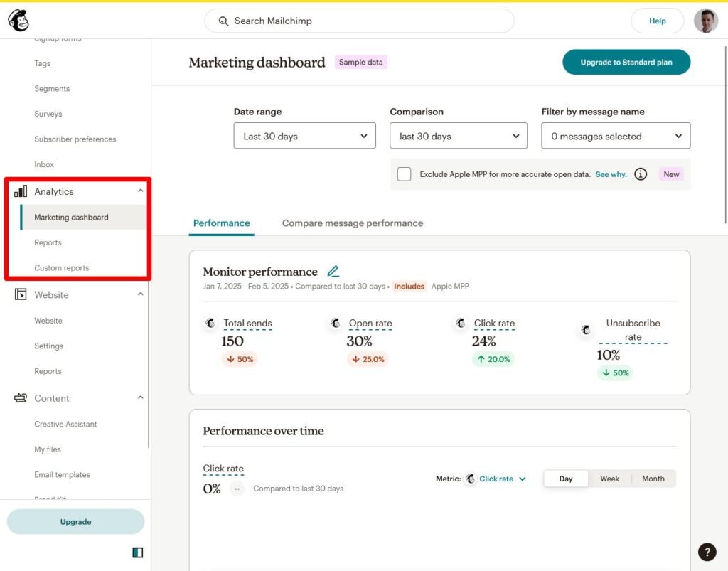Edit the Monitor performance title with pencil icon
This screenshot has height=571, width=728.
[333, 271]
